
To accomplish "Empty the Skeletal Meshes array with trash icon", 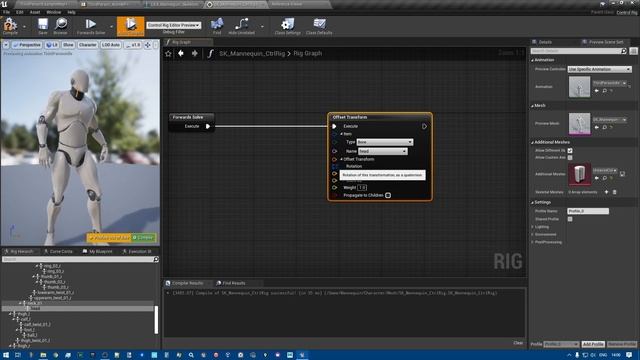I will (615, 192).
